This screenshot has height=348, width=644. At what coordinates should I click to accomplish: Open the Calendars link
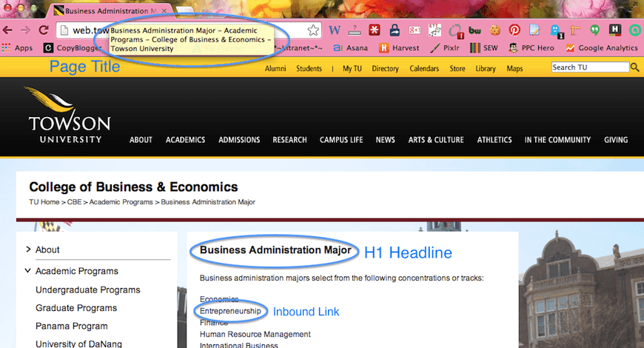coord(424,68)
